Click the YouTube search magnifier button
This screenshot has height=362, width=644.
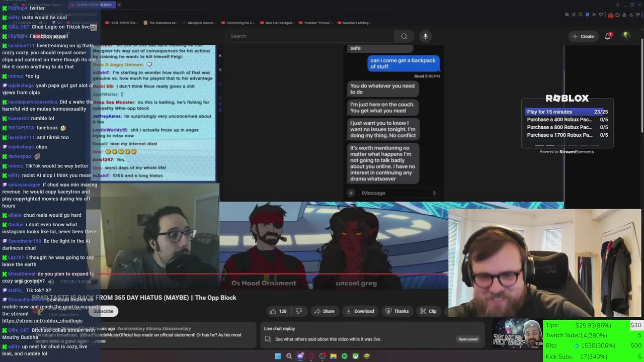pyautogui.click(x=404, y=36)
